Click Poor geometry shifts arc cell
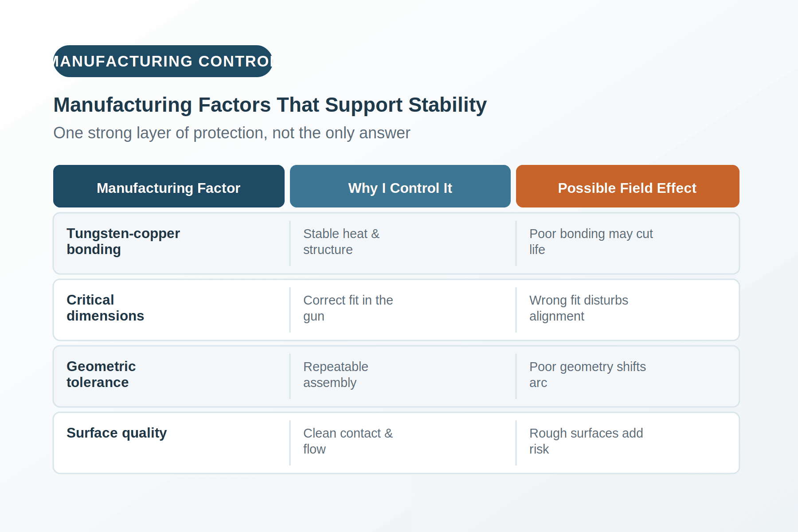 click(587, 375)
